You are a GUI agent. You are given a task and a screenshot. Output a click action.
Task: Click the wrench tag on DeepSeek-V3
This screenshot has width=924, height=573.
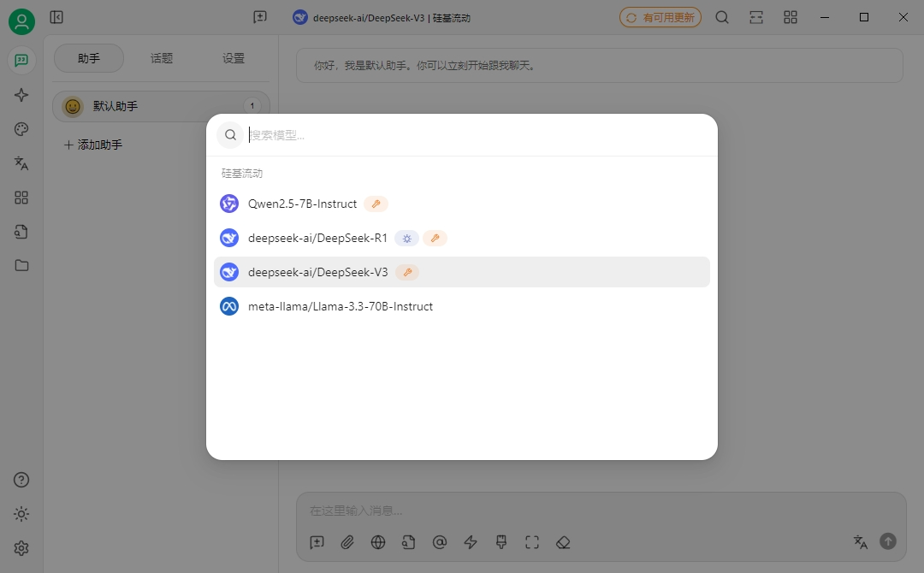407,272
